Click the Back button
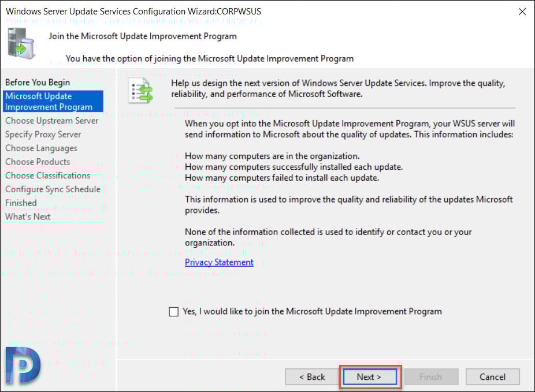Viewport: 535px width, 392px height. point(312,376)
